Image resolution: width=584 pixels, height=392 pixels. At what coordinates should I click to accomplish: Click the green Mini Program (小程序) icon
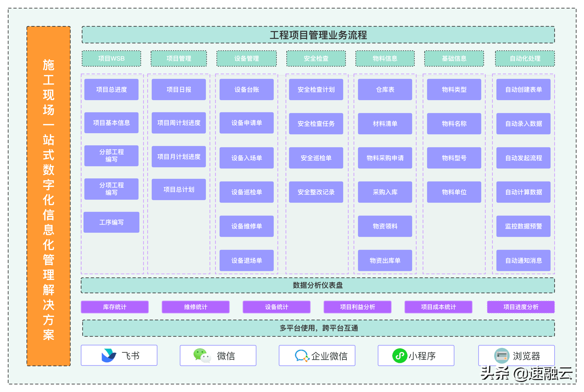(x=399, y=355)
